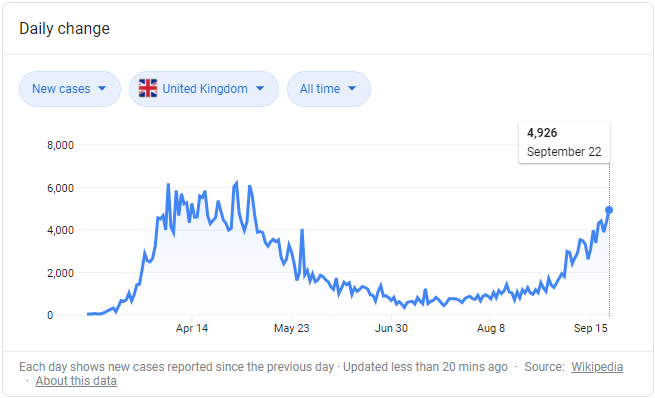
Task: Open the Wikipedia source link
Action: tap(597, 367)
